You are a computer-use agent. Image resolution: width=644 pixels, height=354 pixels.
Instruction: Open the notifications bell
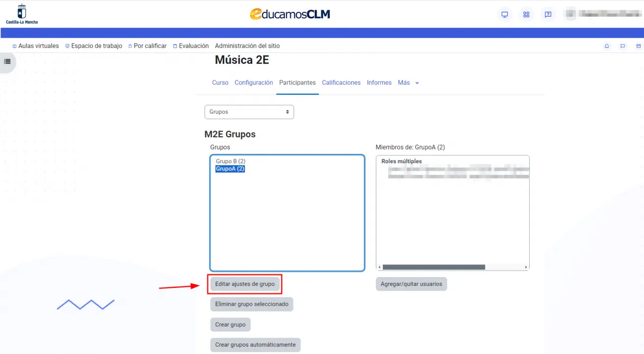coord(607,46)
